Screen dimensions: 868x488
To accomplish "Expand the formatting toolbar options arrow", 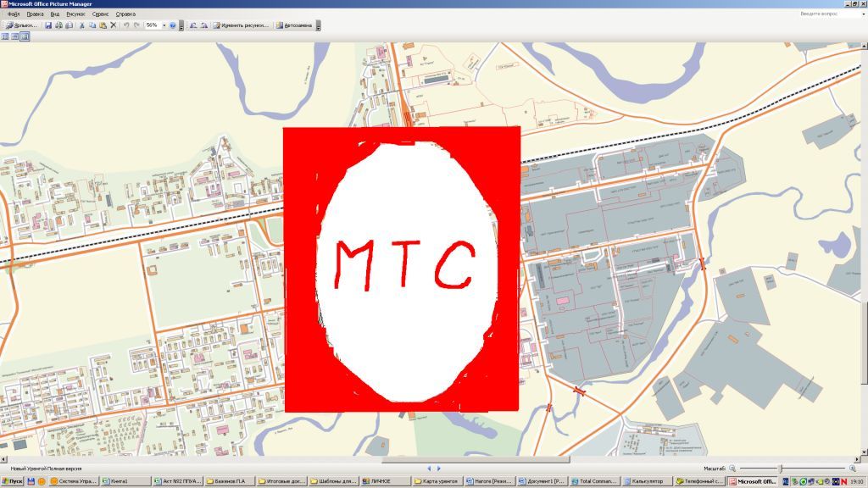I will click(x=319, y=25).
